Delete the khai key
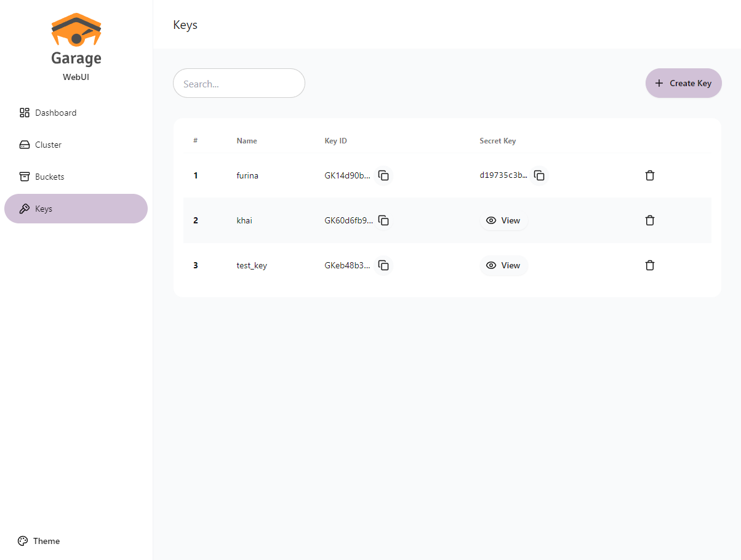 pos(649,220)
